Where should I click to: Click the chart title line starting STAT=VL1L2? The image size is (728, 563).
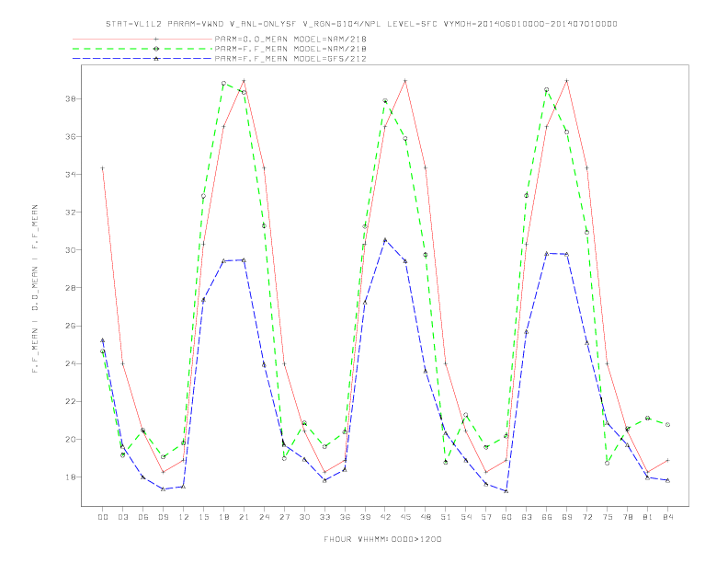click(x=361, y=24)
